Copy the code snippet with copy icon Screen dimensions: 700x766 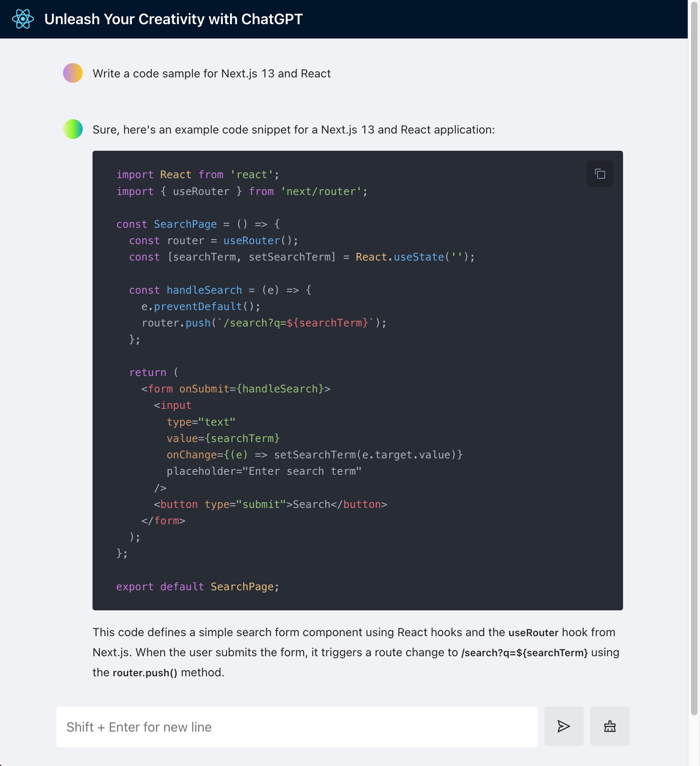(x=600, y=174)
